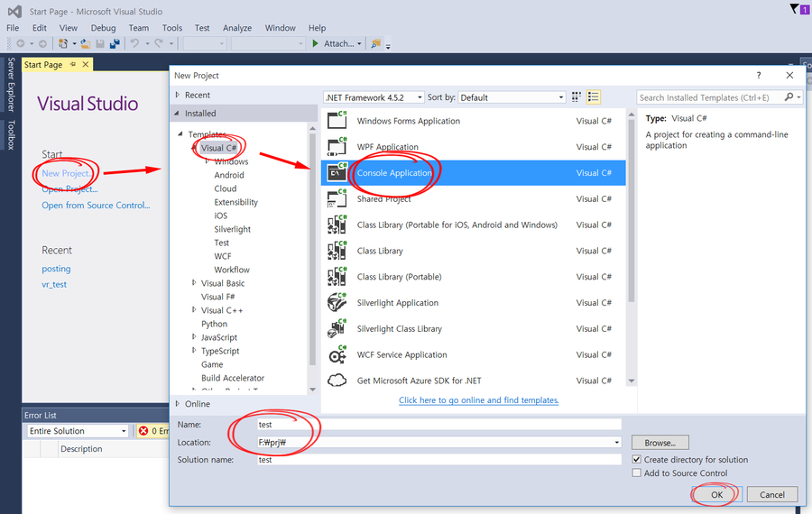Screen dimensions: 812x514
Task: Click the search magnifier in template search box
Action: 789,97
